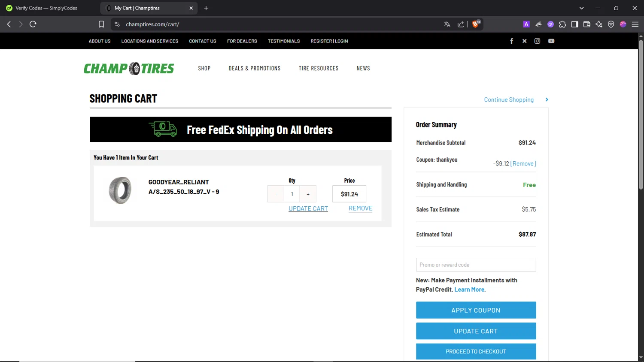The width and height of the screenshot is (644, 362).
Task: Open Brave Shields lion icon
Action: (x=476, y=24)
